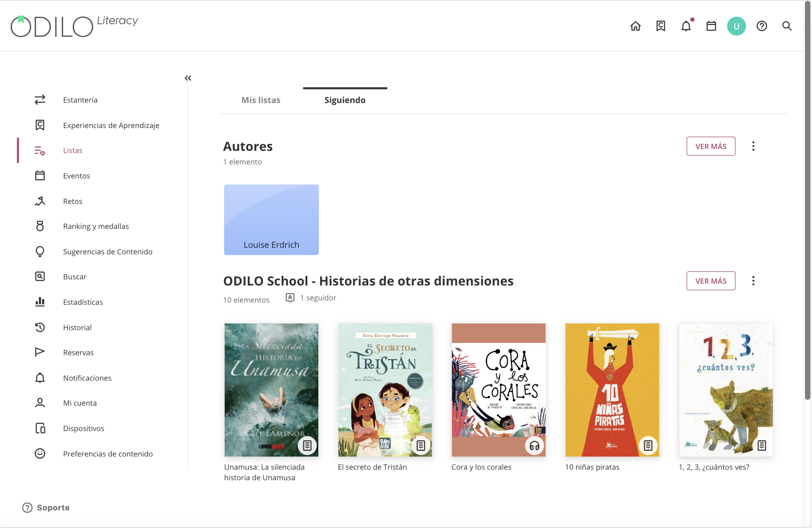Open Preferencias de contenido menu item
Image resolution: width=812 pixels, height=528 pixels.
(108, 454)
